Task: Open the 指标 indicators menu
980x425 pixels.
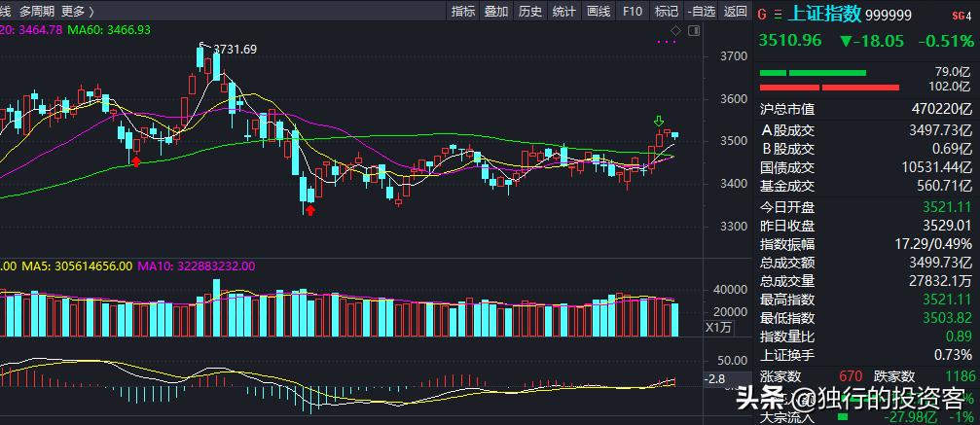Action: [463, 12]
